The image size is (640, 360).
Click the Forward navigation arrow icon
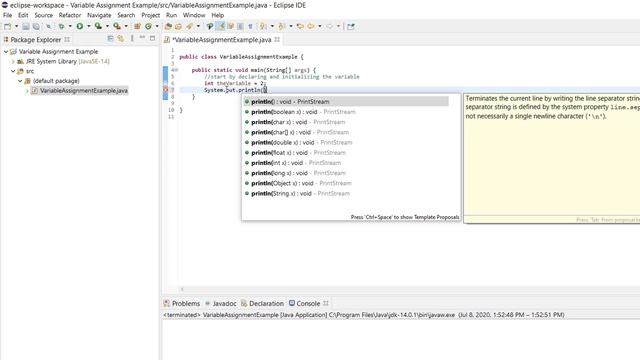(x=329, y=27)
